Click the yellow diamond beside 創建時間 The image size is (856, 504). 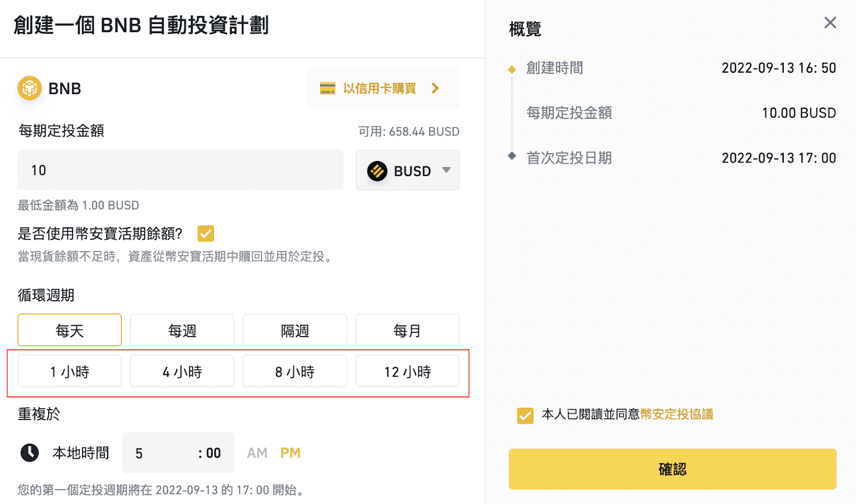(512, 69)
